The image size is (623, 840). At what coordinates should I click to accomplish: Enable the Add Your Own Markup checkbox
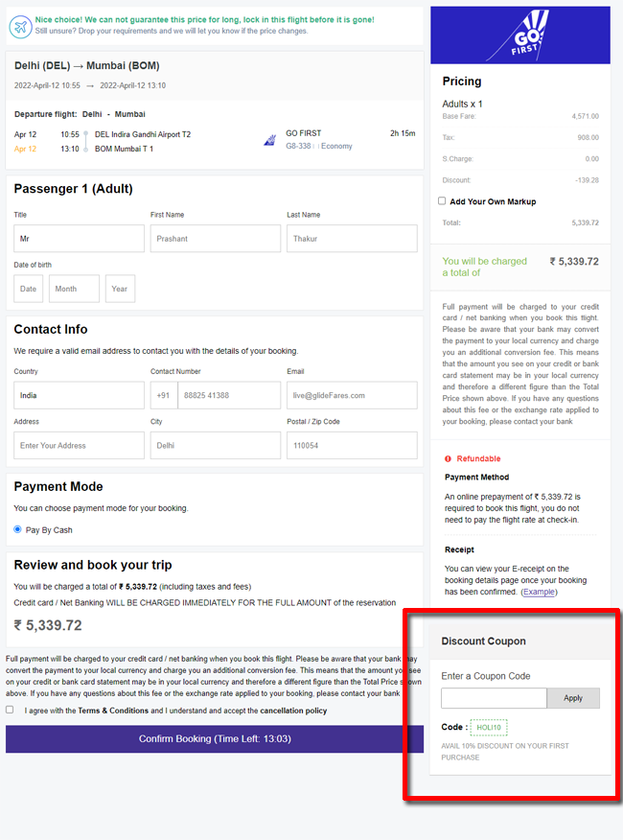(x=442, y=201)
